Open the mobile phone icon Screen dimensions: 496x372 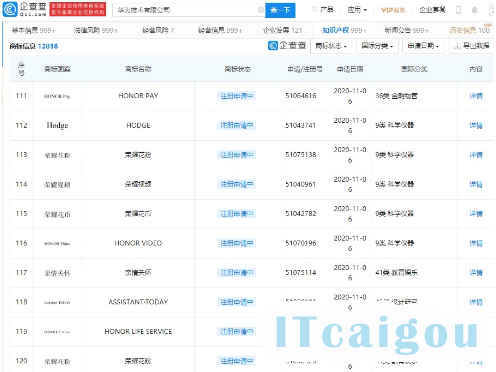[x=458, y=10]
